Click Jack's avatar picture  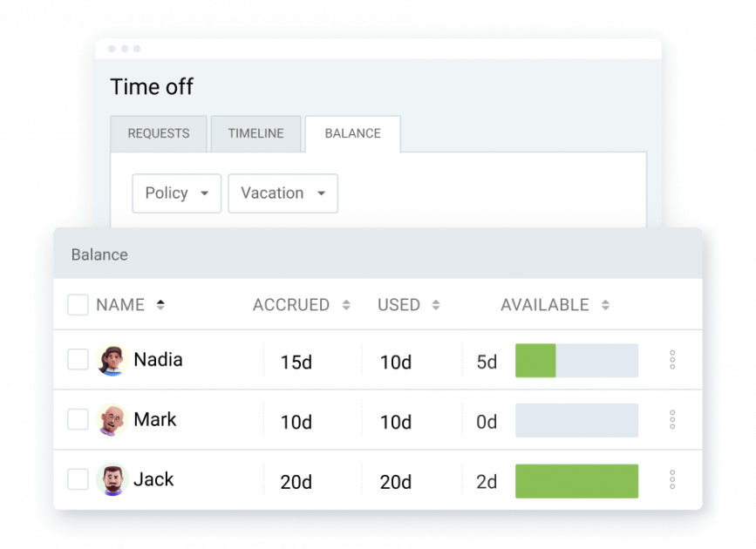[112, 479]
